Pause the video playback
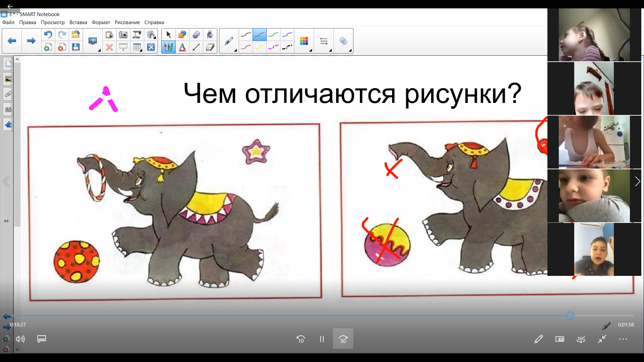This screenshot has height=362, width=644. (322, 339)
